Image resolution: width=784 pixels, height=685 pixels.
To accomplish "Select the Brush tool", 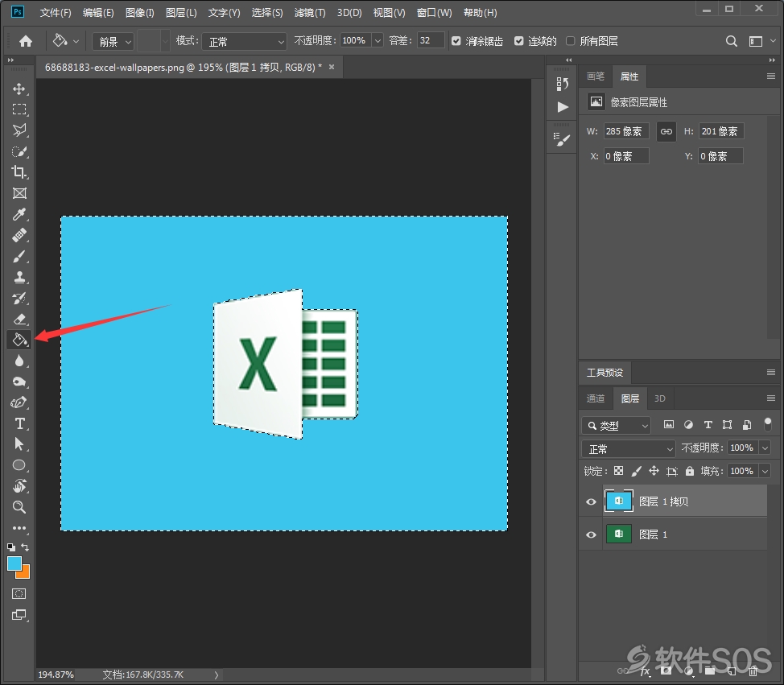I will coord(19,257).
